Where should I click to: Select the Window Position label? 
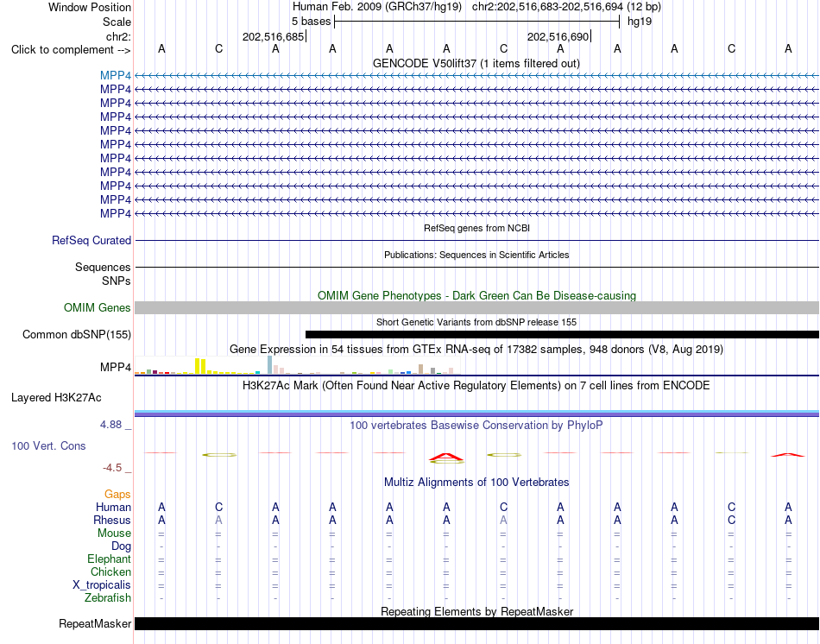coord(90,7)
